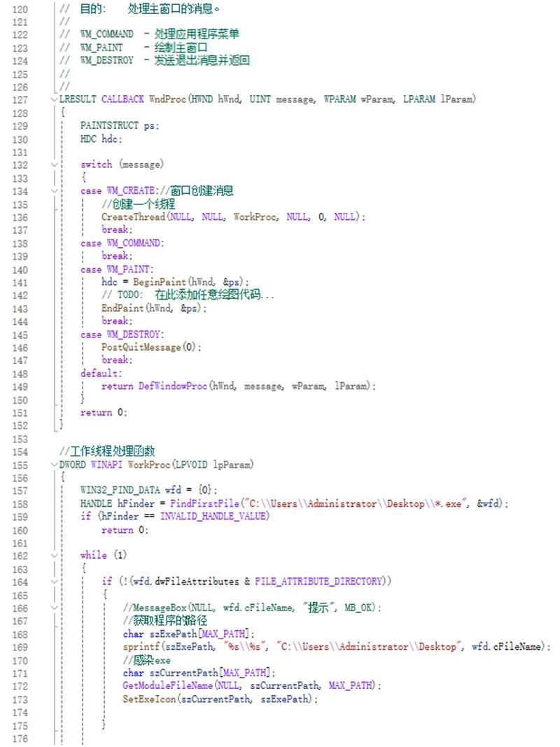Click return 0 on line 160
Image resolution: width=560 pixels, height=747 pixels.
[125, 530]
